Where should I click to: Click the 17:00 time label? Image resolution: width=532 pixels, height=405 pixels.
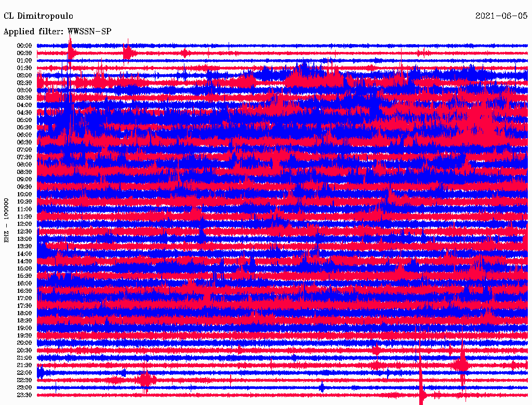(x=24, y=298)
